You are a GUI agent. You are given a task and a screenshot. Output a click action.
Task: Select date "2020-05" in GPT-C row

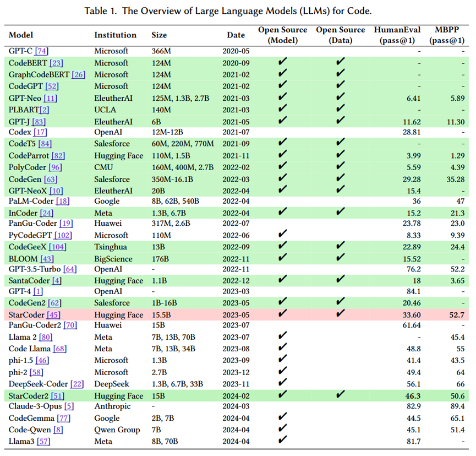(236, 51)
